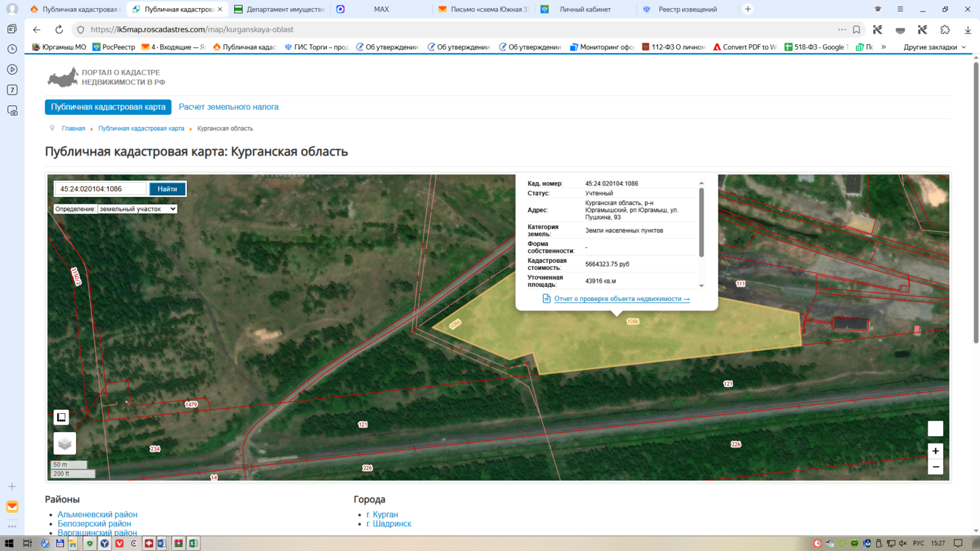The image size is (980, 551).
Task: Click the browser reload icon
Action: pos(59,30)
